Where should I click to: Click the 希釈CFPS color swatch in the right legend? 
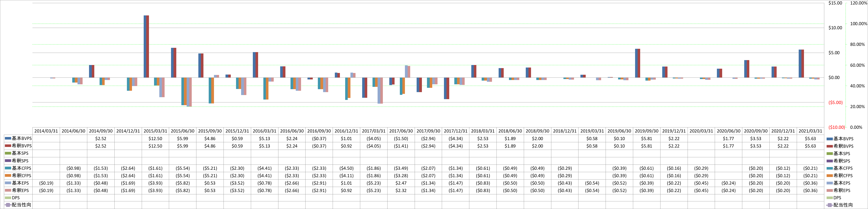[x=830, y=176]
